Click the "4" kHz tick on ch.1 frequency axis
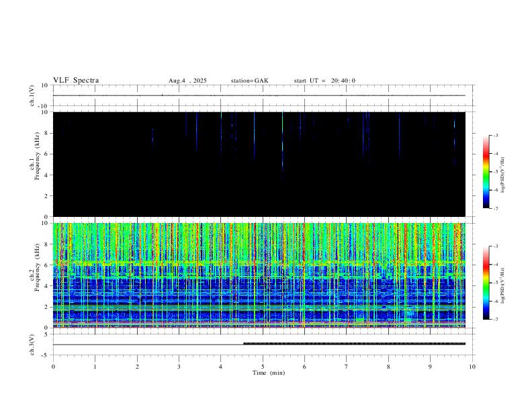Image resolution: width=532 pixels, height=411 pixels. click(47, 175)
